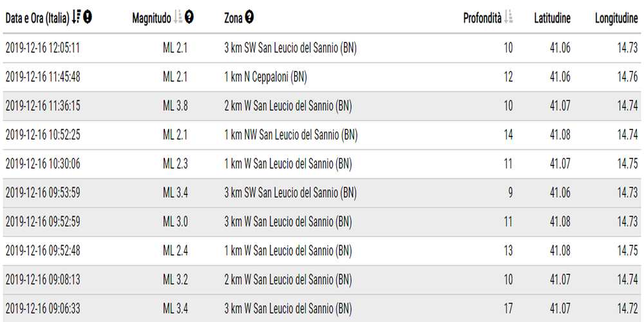Open the 1 km N Ceppaloni (BN) event
This screenshot has height=322, width=644.
point(265,77)
